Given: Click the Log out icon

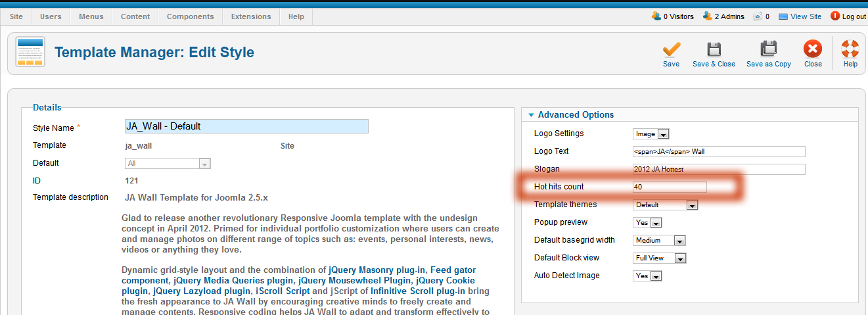Looking at the screenshot, I should (x=835, y=16).
